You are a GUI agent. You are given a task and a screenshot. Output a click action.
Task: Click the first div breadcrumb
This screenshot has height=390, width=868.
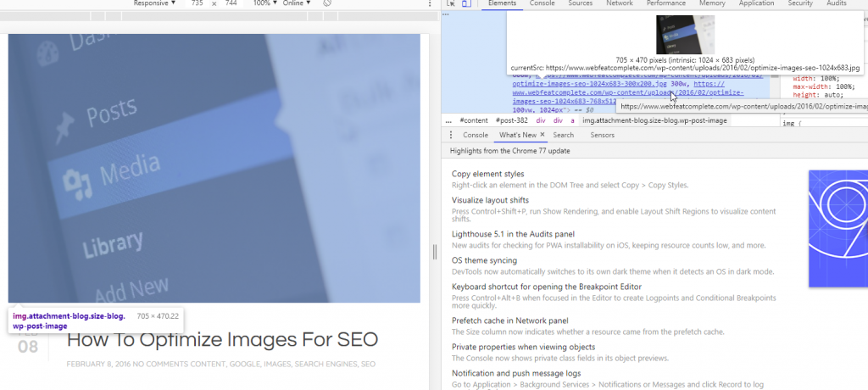[541, 120]
